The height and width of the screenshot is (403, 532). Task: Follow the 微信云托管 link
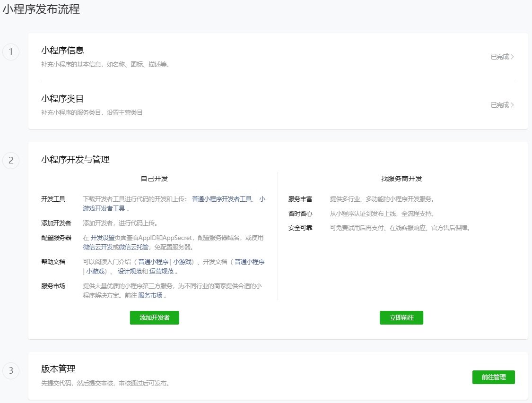[133, 247]
